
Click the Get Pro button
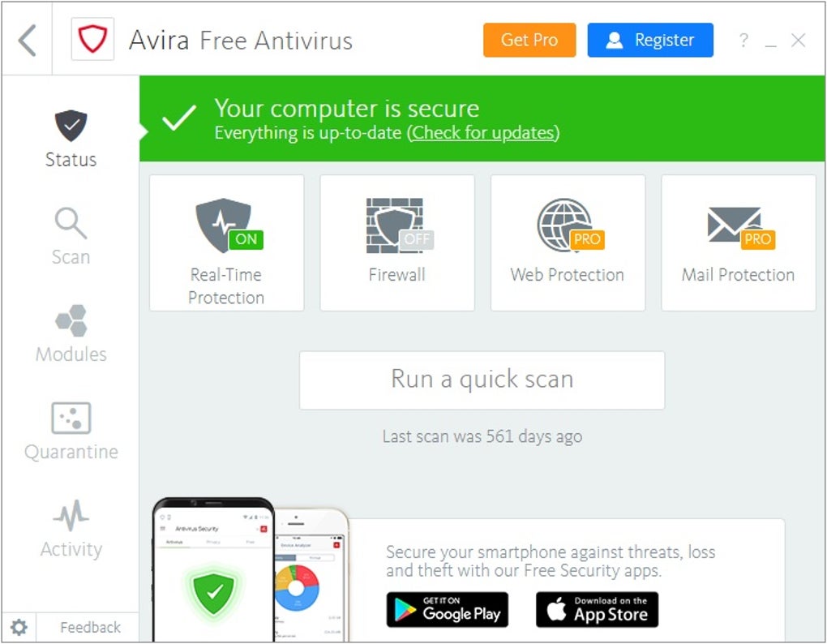click(x=529, y=40)
